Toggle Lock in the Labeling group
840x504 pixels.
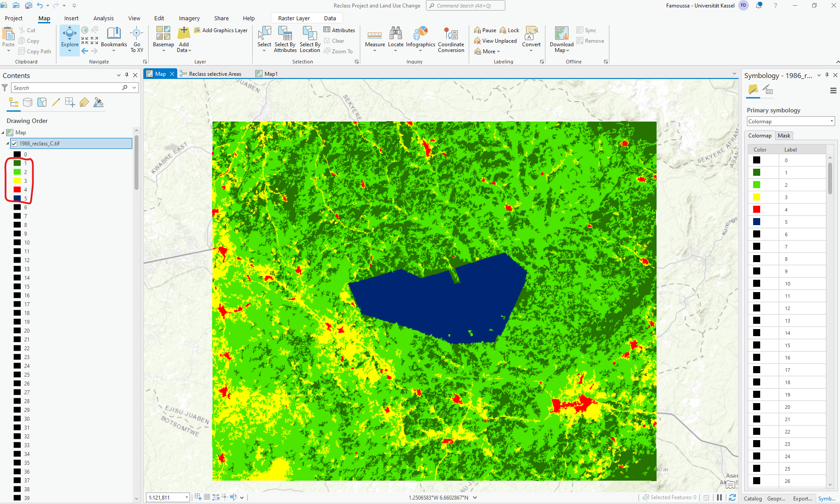(509, 30)
